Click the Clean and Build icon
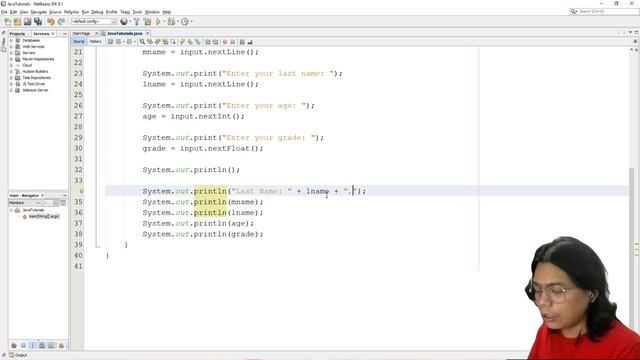Image resolution: width=640 pixels, height=360 pixels. pyautogui.click(x=147, y=22)
